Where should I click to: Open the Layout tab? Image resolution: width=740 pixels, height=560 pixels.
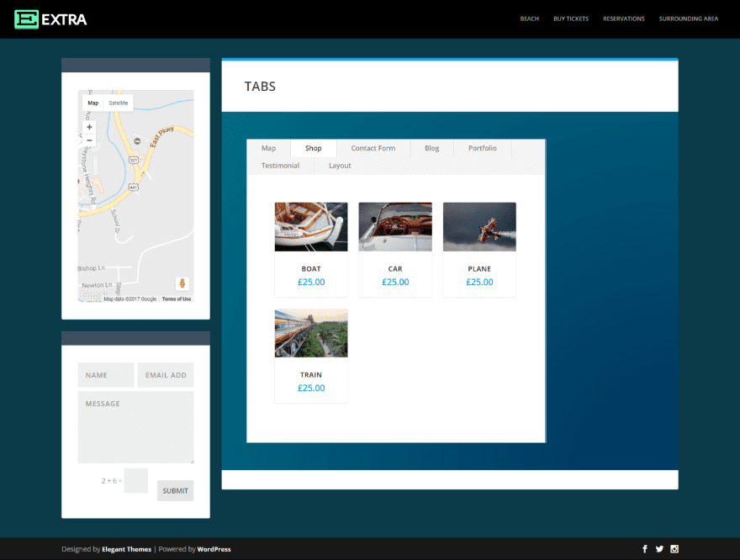pyautogui.click(x=340, y=166)
